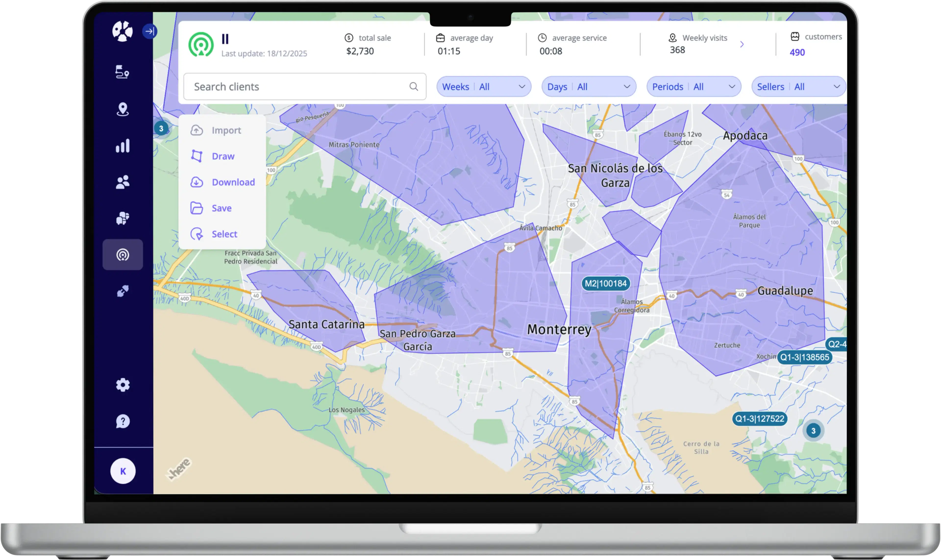Open the territories shapes sidebar icon
941x560 pixels.
(x=123, y=218)
